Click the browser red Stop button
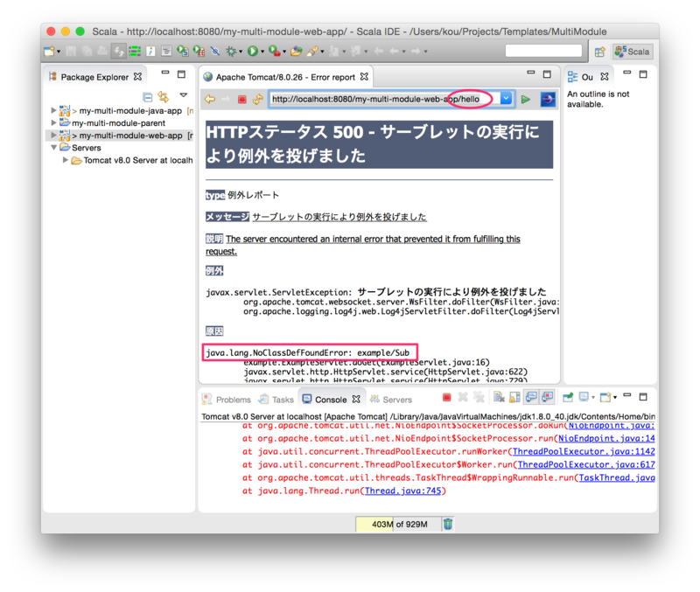Screen dimensions: 700x592 [x=242, y=99]
